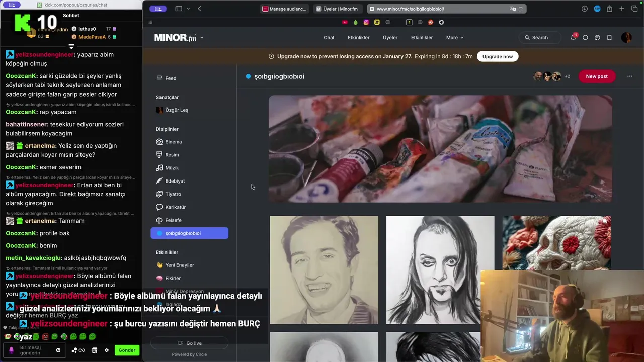
Task: Switch to the Manage audience browser tab
Action: pyautogui.click(x=285, y=9)
